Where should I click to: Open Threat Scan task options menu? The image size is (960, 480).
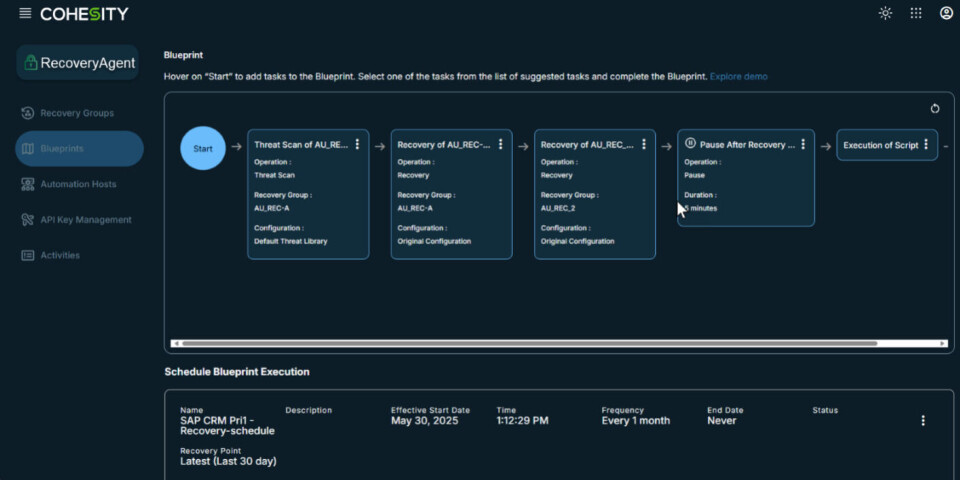357,145
